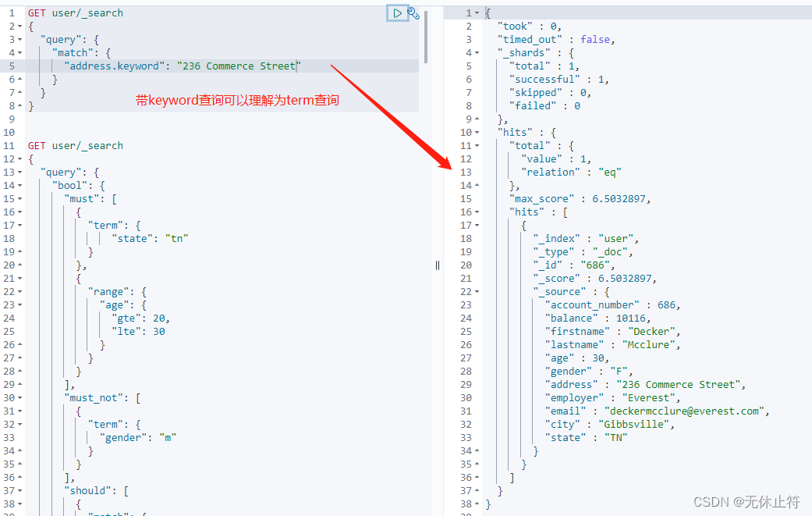The image size is (812, 516).
Task: Click the "account_number" : 686 line
Action: tap(612, 305)
